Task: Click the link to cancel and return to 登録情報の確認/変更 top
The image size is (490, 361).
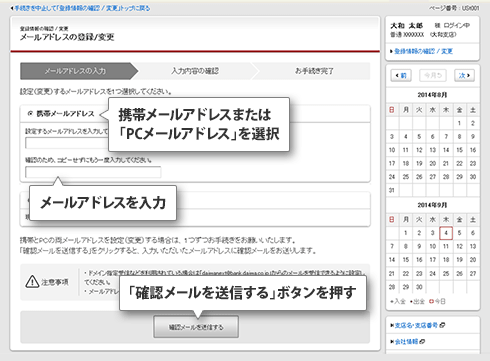Action: [81, 8]
